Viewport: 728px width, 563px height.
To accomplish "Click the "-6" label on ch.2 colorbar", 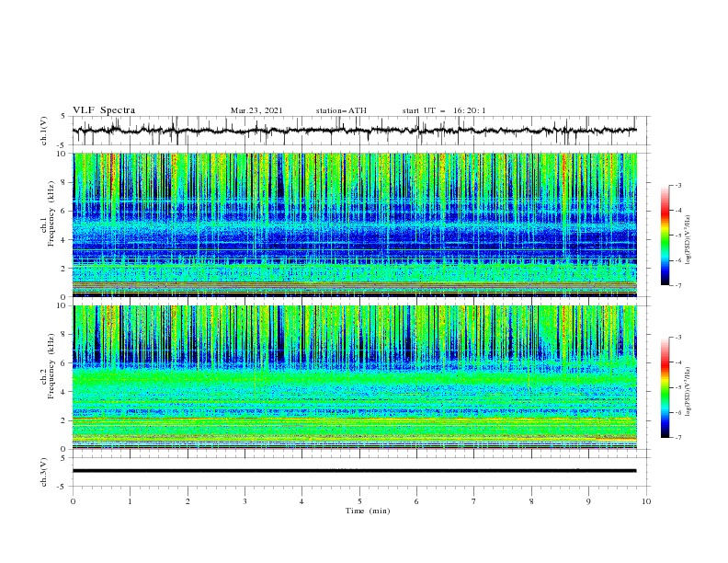I will (678, 412).
